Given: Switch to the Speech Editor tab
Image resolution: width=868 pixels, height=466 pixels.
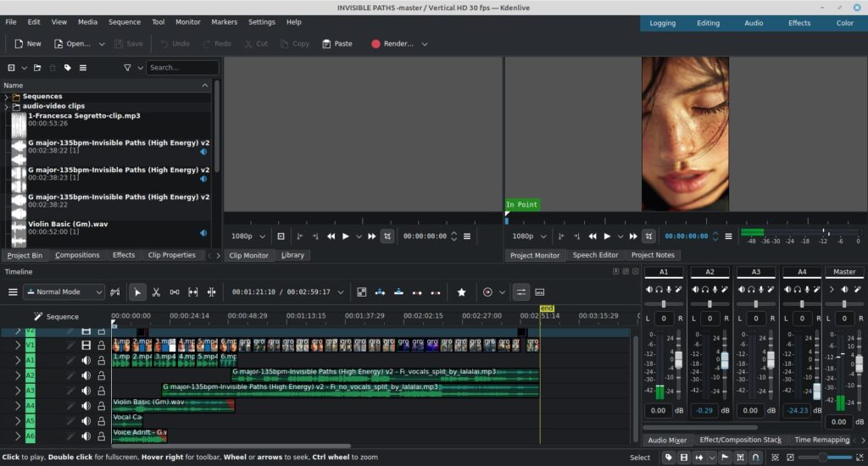Looking at the screenshot, I should coord(595,255).
